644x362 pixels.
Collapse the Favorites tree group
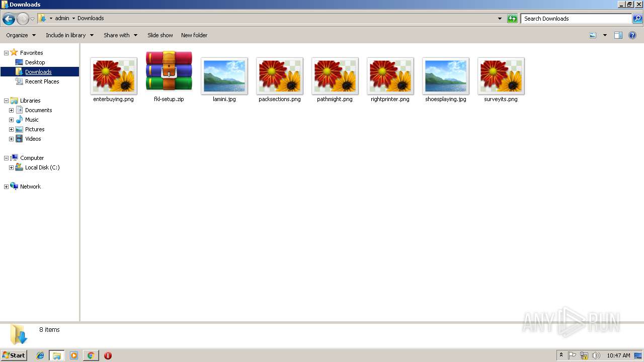pyautogui.click(x=6, y=53)
